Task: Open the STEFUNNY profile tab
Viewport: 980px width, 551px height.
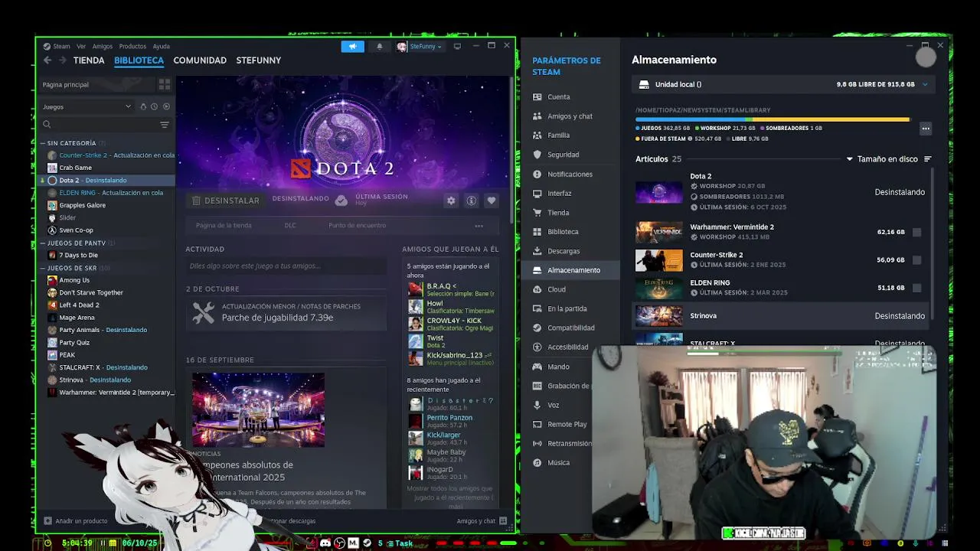Action: click(259, 60)
